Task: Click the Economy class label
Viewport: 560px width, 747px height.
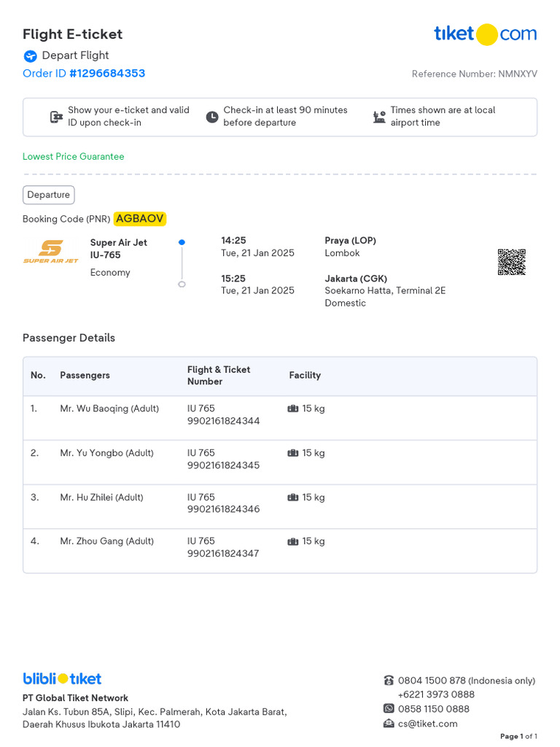Action: [110, 273]
